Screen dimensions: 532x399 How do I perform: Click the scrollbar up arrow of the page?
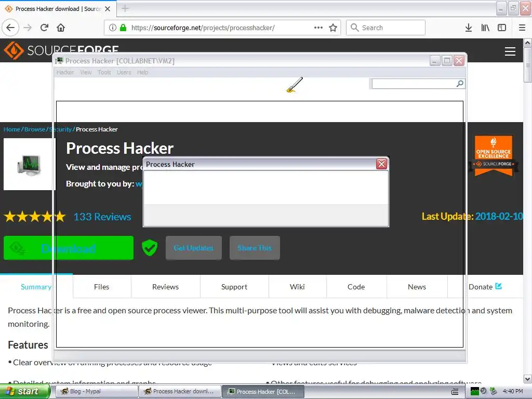point(528,43)
